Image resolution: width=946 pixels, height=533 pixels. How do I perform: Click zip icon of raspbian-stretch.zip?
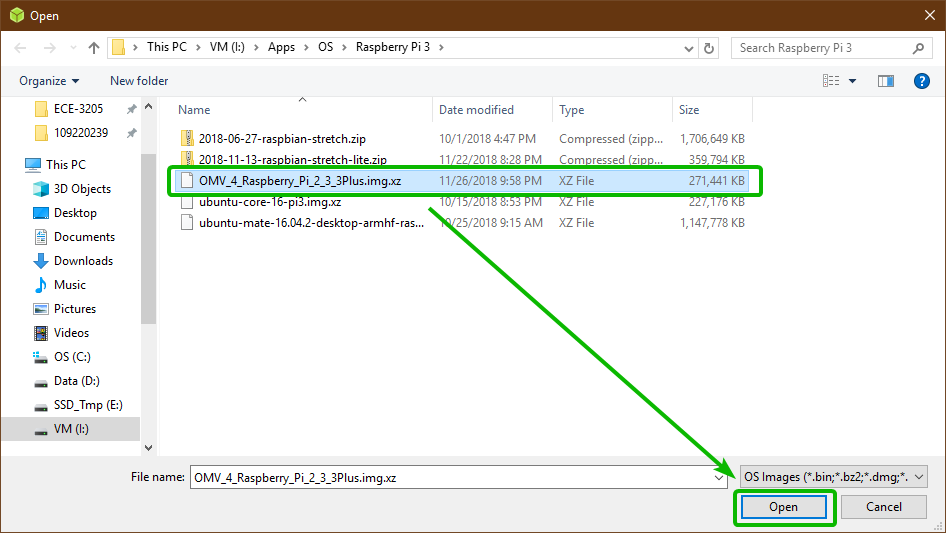pos(187,138)
